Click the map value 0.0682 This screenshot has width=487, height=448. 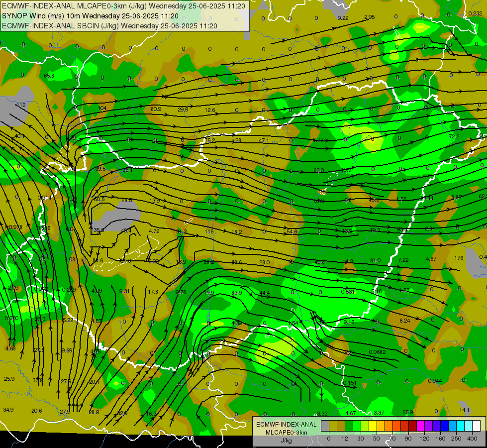[x=378, y=352]
